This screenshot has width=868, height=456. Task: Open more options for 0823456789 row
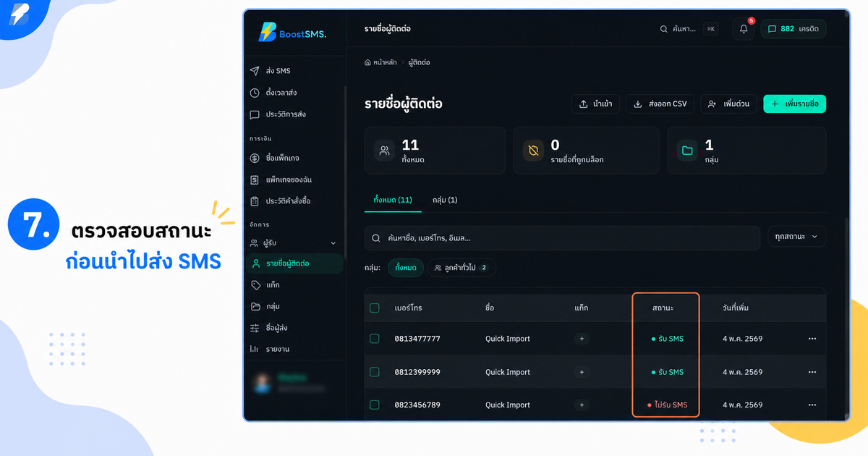tap(812, 405)
